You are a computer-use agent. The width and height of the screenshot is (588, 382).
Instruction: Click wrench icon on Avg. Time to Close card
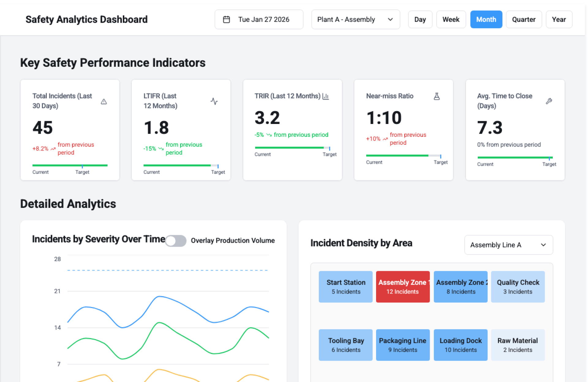(549, 101)
